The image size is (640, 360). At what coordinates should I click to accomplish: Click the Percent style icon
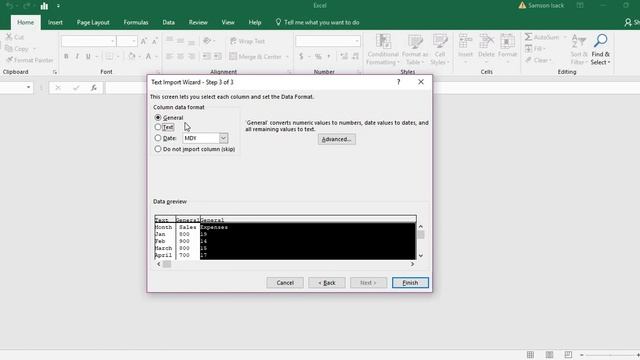coord(318,56)
